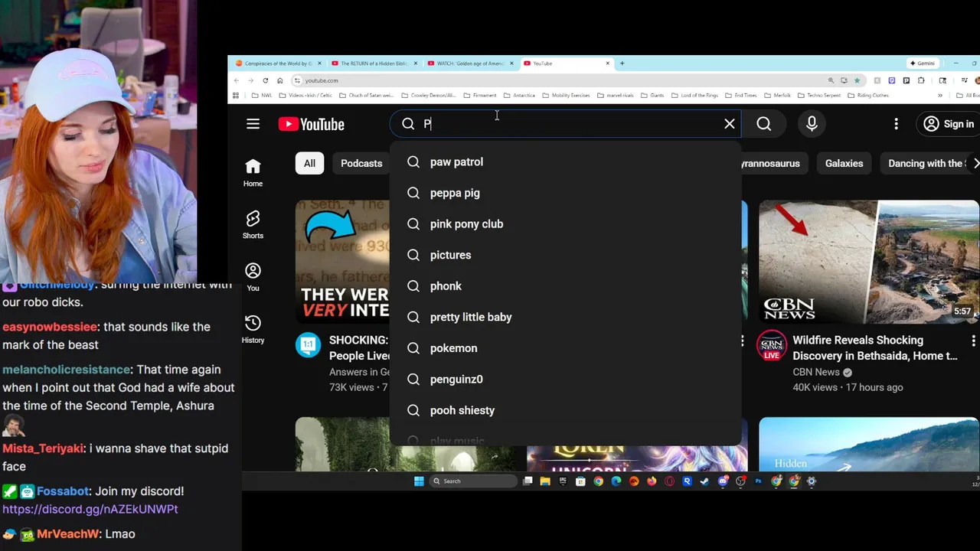Open Discord from taskbar

coord(723,481)
